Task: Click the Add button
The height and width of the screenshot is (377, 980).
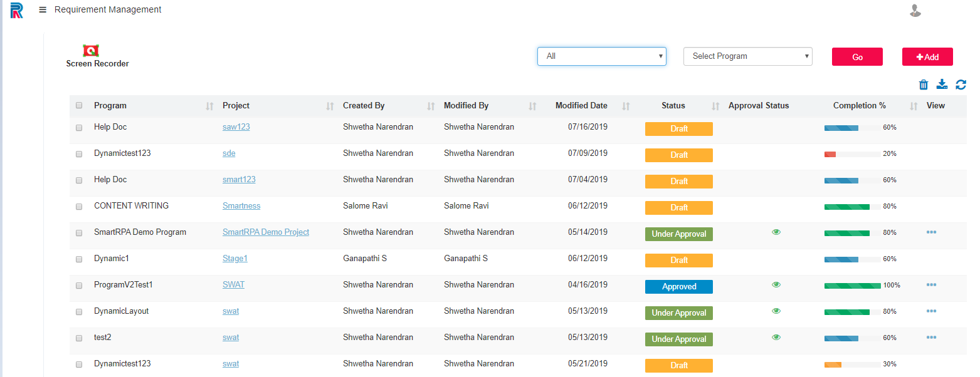Action: tap(927, 57)
